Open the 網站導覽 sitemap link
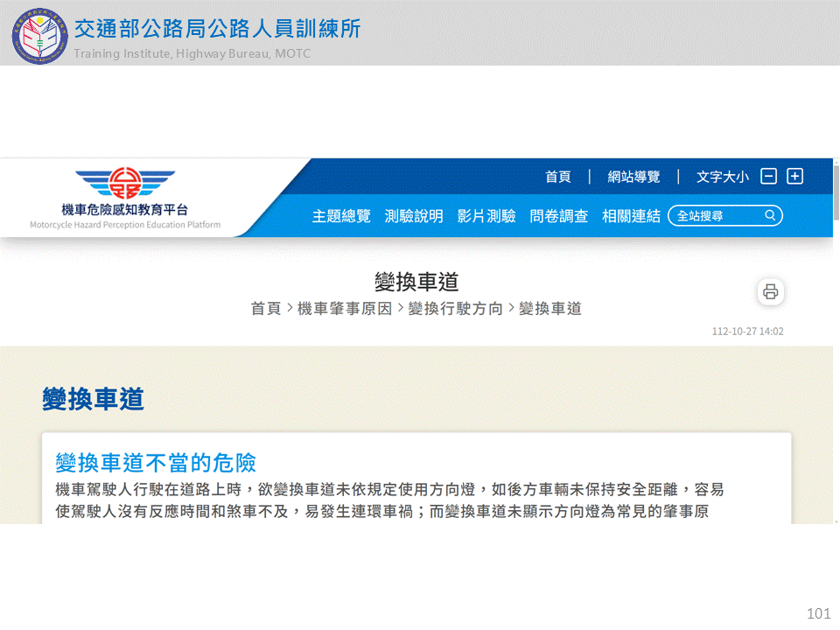The height and width of the screenshot is (630, 840). point(633,177)
